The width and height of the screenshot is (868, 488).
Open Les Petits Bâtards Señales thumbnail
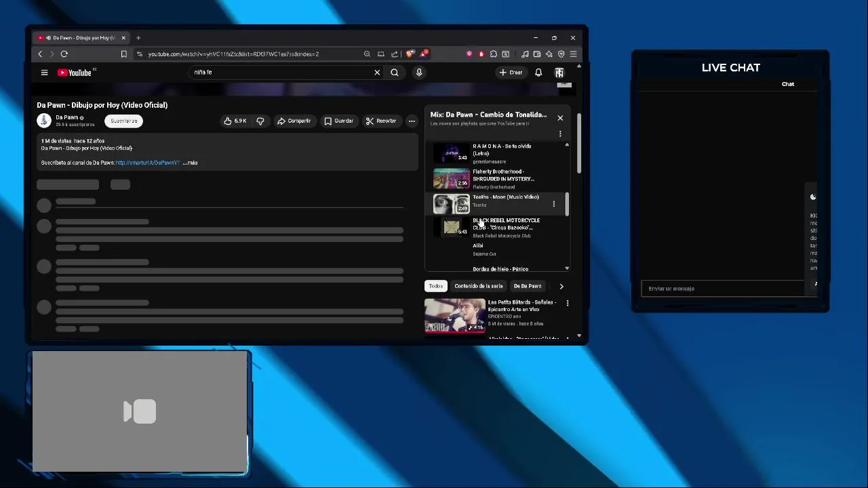coord(455,315)
